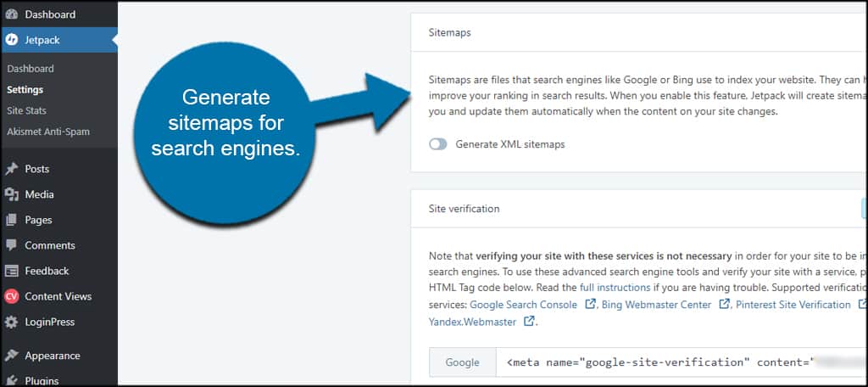868x387 pixels.
Task: Open the Content Views menu item
Action: tap(58, 297)
